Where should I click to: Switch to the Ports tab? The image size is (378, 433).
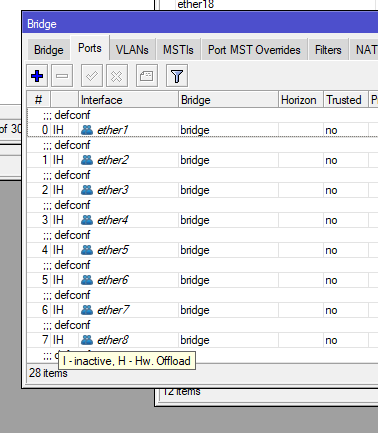90,48
